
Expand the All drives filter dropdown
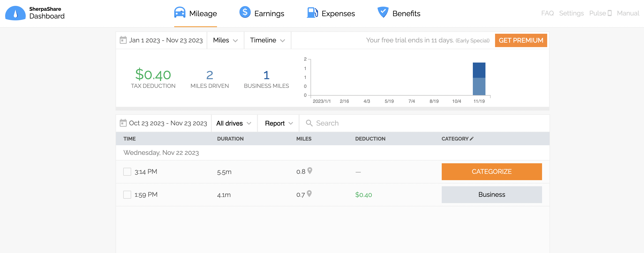[234, 123]
